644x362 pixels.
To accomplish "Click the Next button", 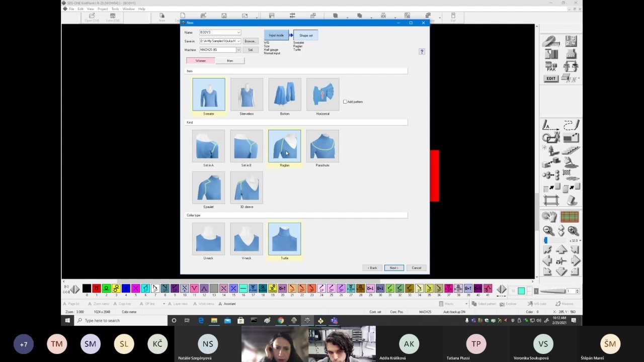I will 393,268.
